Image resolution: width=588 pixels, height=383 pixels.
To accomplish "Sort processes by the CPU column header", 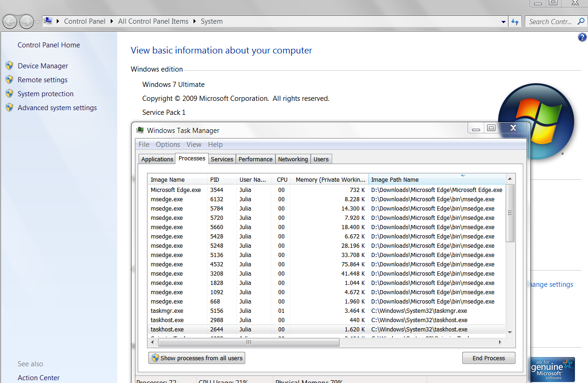I will tap(281, 179).
